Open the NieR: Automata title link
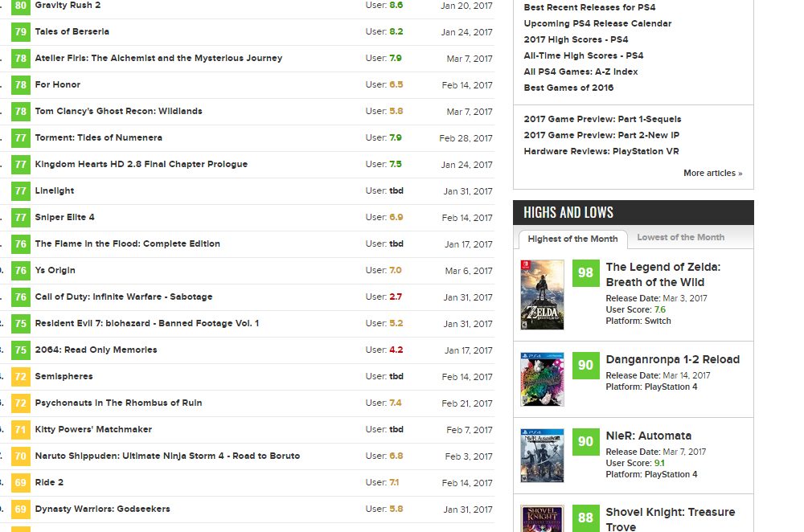 coord(649,436)
